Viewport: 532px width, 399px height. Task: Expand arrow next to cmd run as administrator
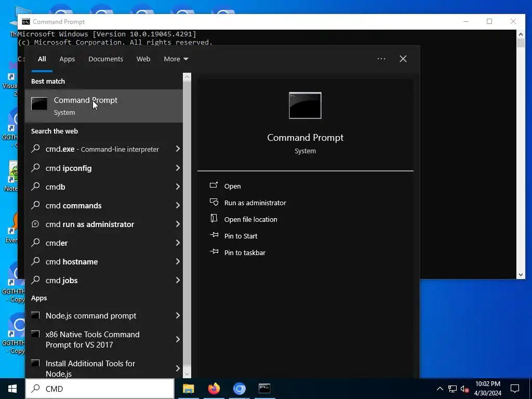(178, 224)
